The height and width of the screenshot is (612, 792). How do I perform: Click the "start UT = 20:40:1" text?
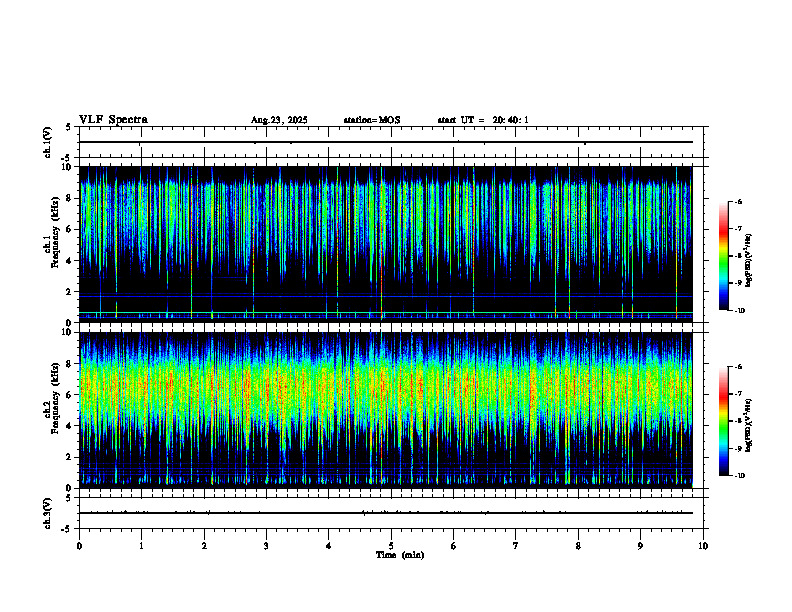point(483,120)
